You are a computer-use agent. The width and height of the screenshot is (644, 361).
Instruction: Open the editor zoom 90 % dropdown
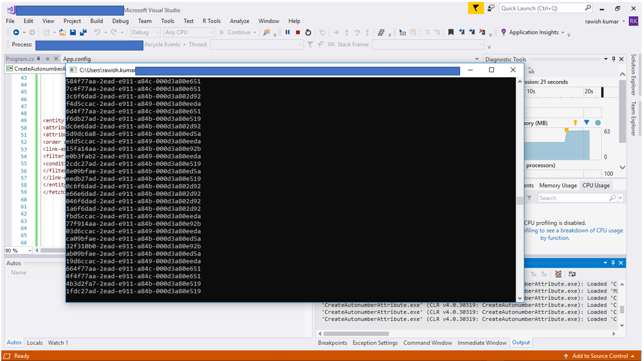[x=29, y=251]
